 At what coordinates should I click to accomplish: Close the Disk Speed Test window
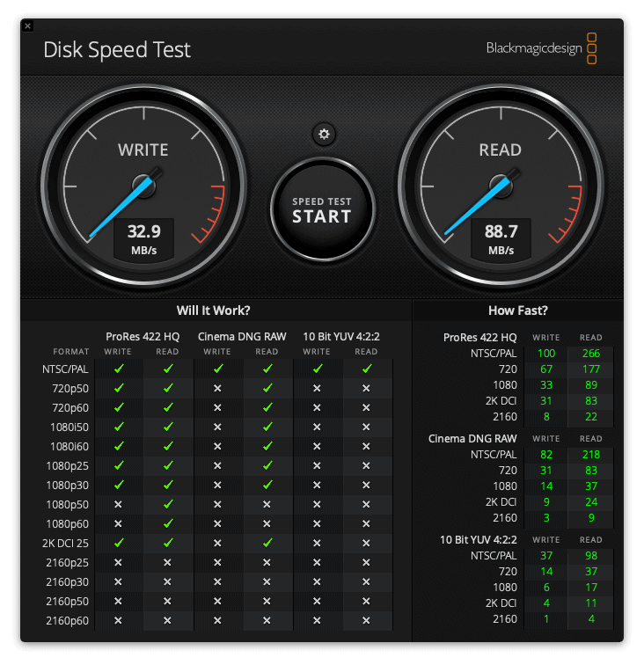[x=28, y=26]
